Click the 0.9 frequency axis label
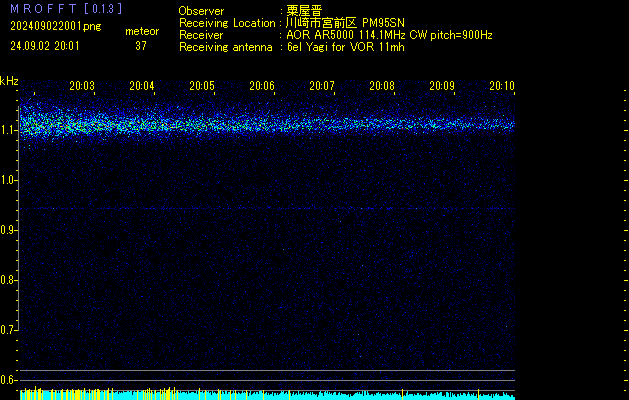 point(8,230)
